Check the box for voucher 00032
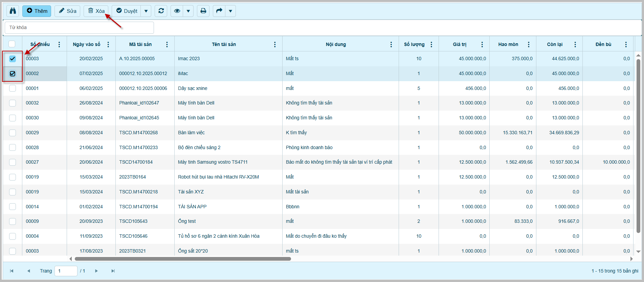This screenshot has width=644, height=282. click(13, 103)
